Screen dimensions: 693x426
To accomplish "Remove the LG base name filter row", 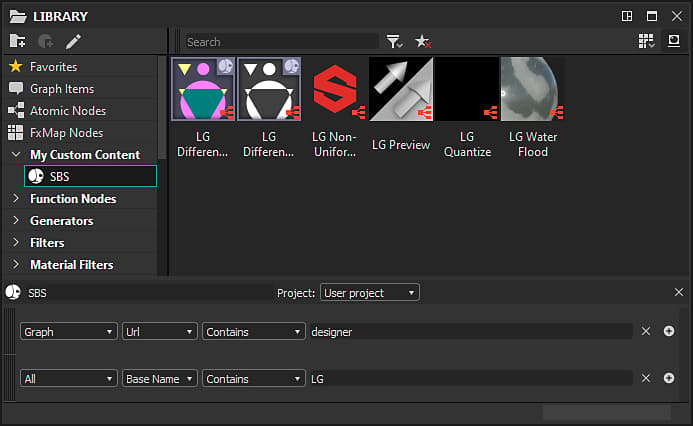I will 646,378.
